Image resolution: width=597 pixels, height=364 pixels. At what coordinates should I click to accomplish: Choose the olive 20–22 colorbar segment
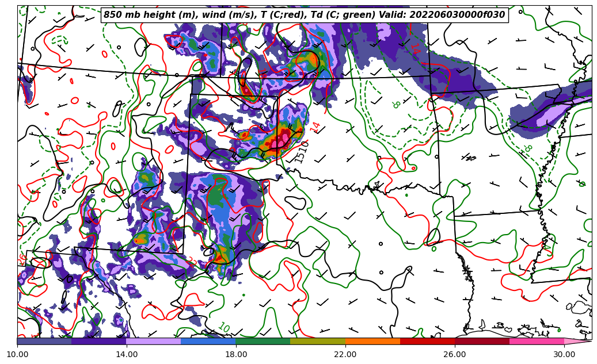[318, 341]
